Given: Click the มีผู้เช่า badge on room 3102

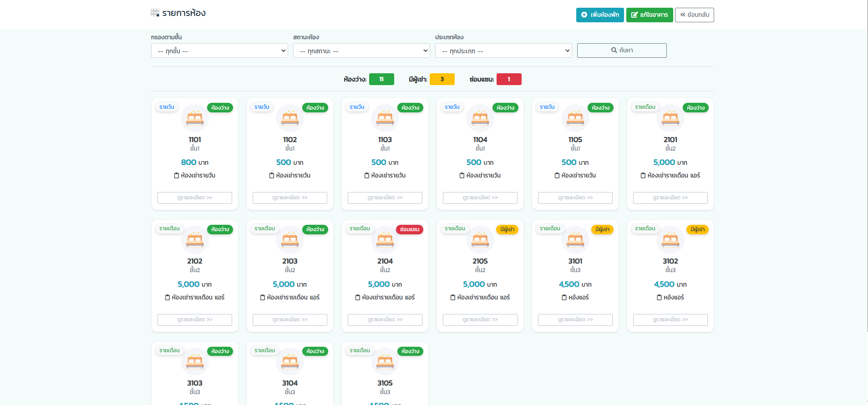Looking at the screenshot, I should tap(697, 229).
